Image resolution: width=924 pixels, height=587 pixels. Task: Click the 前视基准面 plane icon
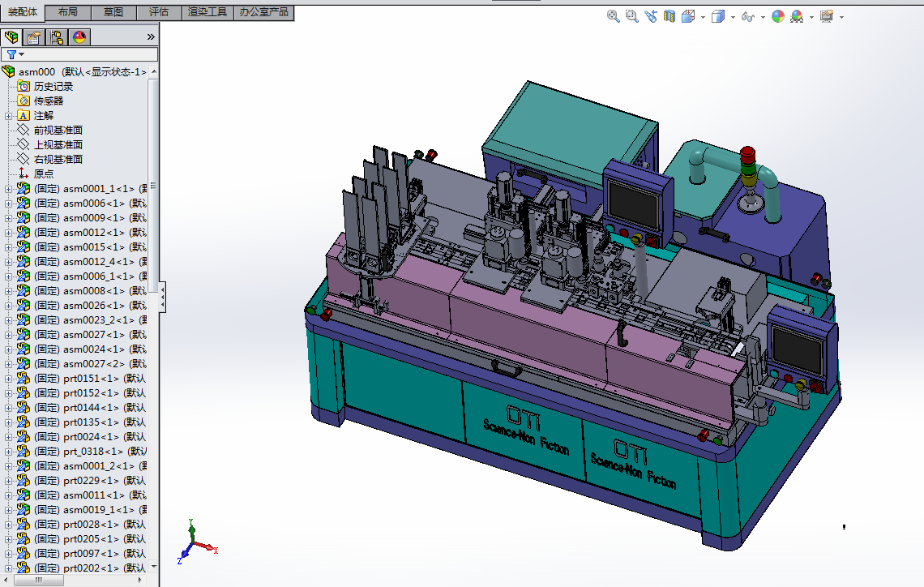coord(24,130)
